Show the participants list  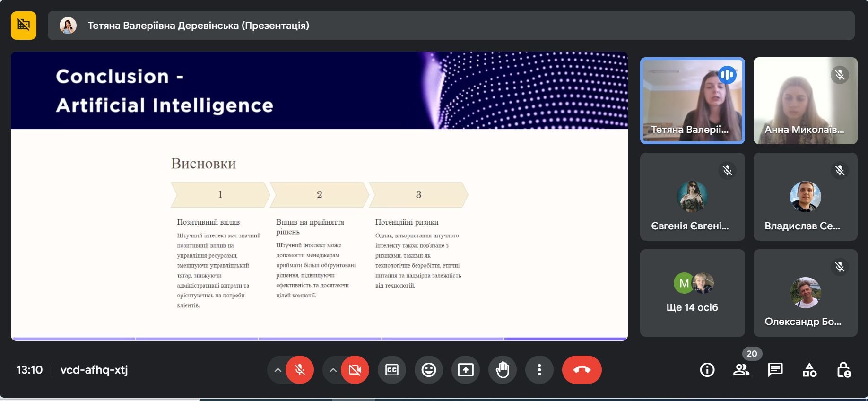[741, 370]
